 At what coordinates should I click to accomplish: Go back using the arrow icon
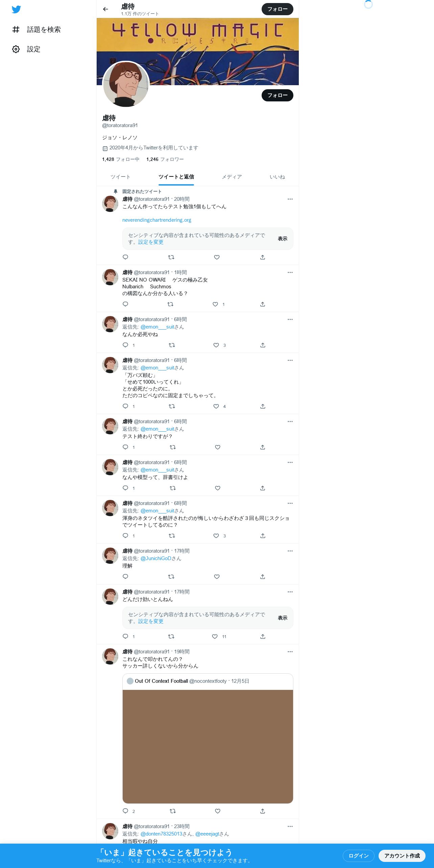(105, 9)
